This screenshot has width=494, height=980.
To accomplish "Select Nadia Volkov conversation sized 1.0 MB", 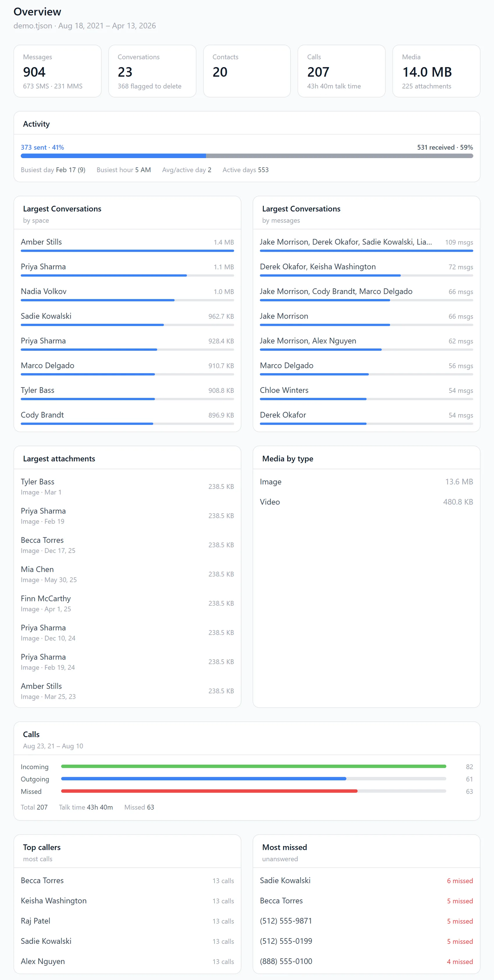I will tap(127, 294).
